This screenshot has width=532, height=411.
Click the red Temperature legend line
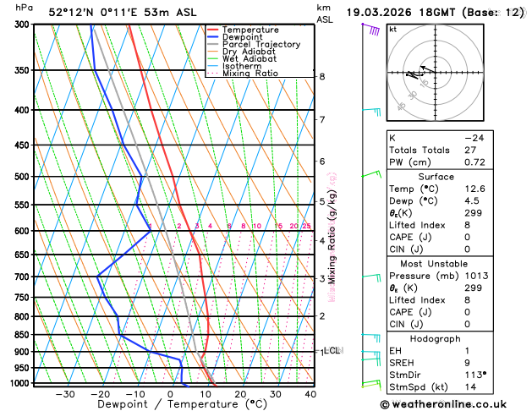point(212,30)
